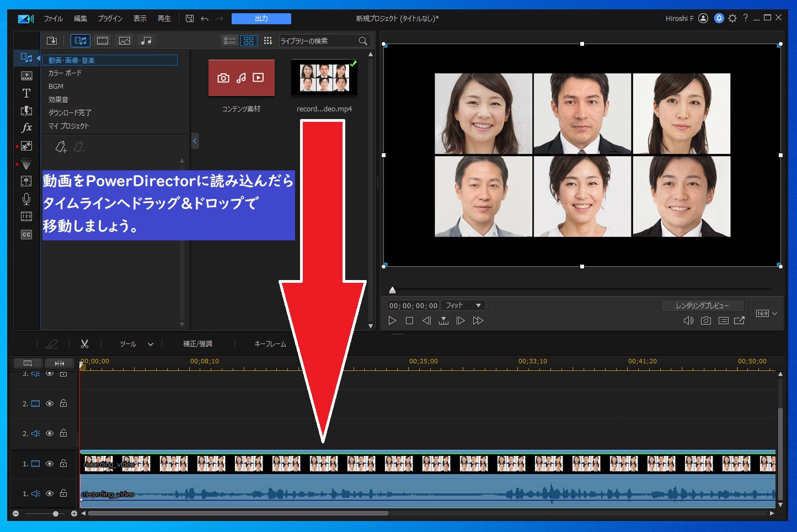
Task: Open the voice recording microphone room
Action: tap(26, 199)
